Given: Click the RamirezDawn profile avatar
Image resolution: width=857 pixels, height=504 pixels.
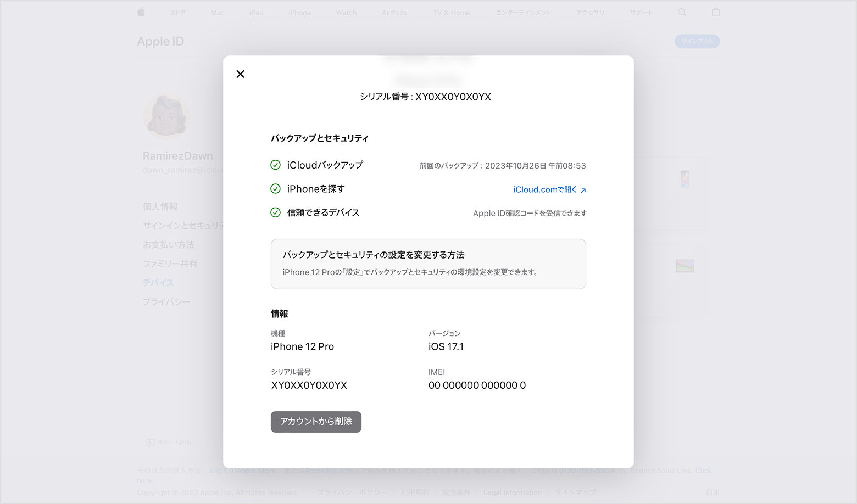Looking at the screenshot, I should tap(166, 116).
